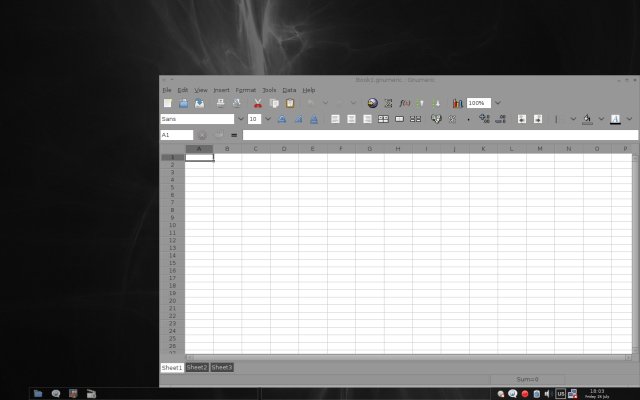Toggle underline text formatting
This screenshot has width=640, height=400.
click(314, 119)
